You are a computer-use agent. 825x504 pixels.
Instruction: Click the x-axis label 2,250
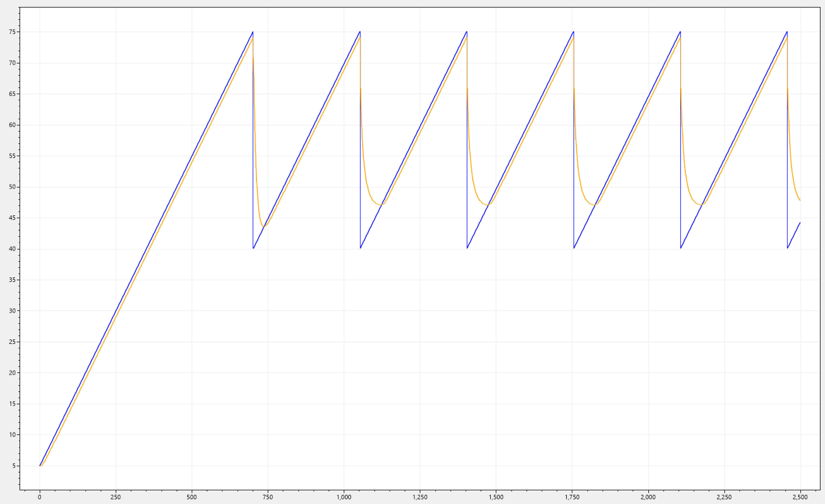coord(724,497)
